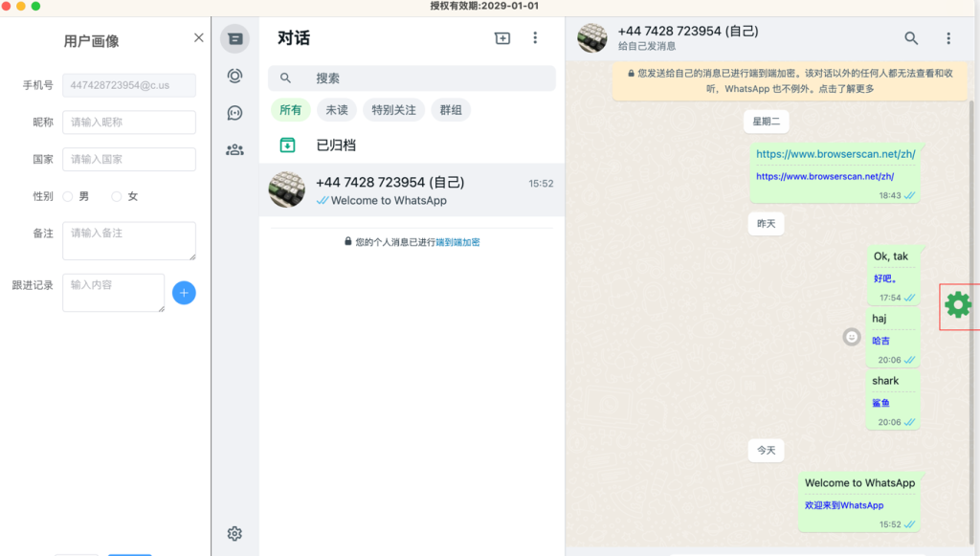Select the 特别关注 filter tab
The image size is (980, 556).
coord(393,110)
